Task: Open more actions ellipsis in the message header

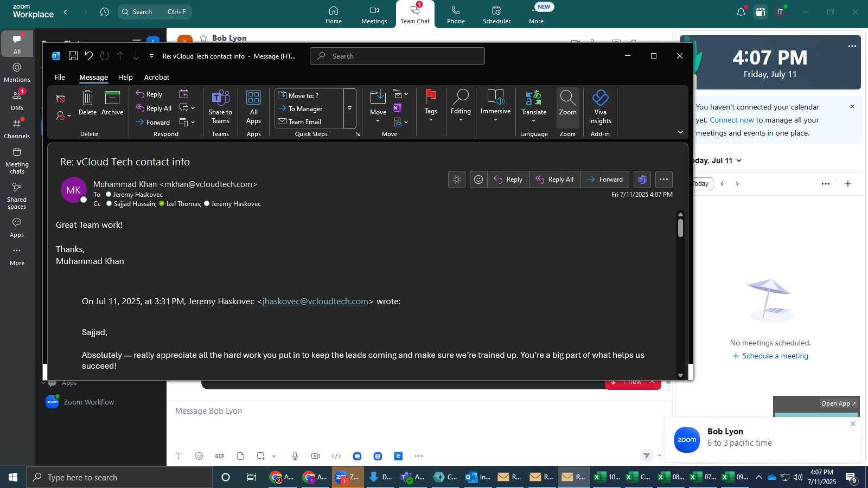Action: point(663,179)
